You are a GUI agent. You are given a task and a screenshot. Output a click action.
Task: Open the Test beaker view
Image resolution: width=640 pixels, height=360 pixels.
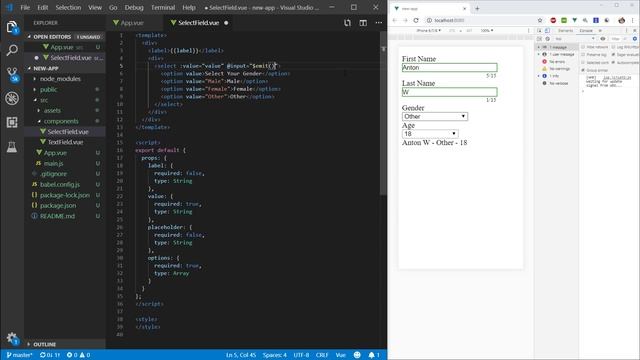tap(12, 147)
